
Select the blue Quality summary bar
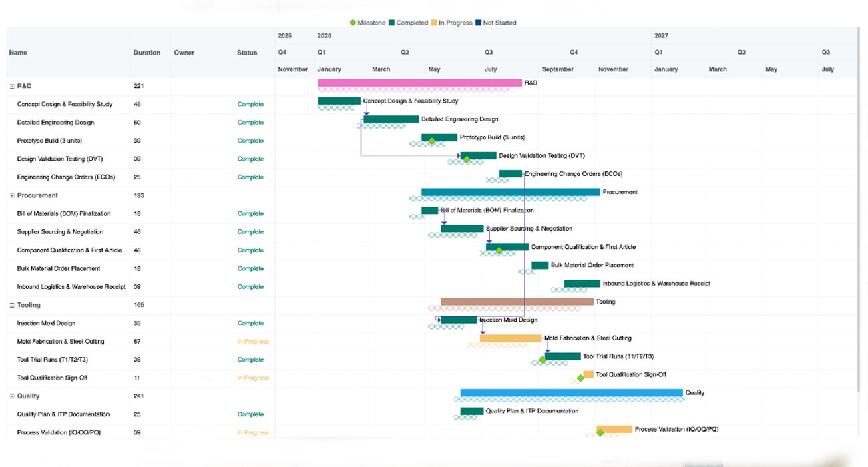(572, 392)
